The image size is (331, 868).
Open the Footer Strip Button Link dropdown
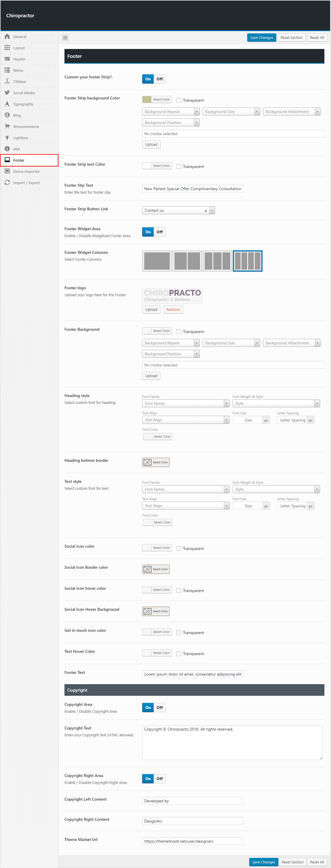tap(212, 211)
